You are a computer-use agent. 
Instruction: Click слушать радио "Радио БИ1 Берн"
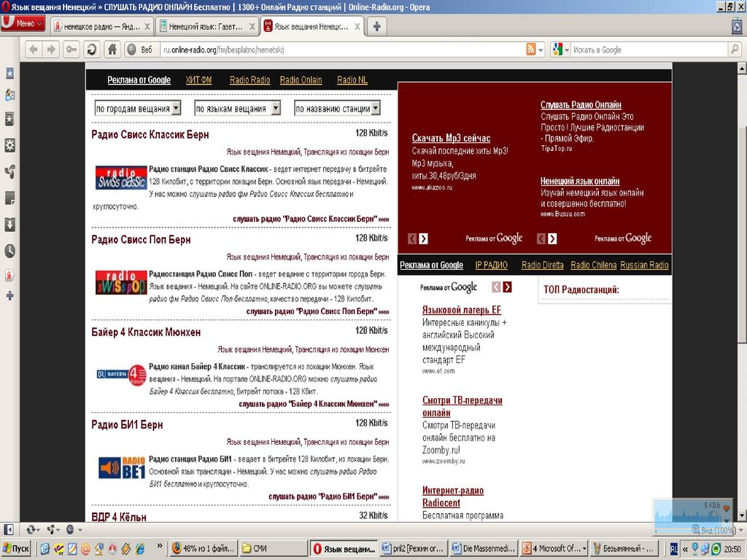coord(329,496)
